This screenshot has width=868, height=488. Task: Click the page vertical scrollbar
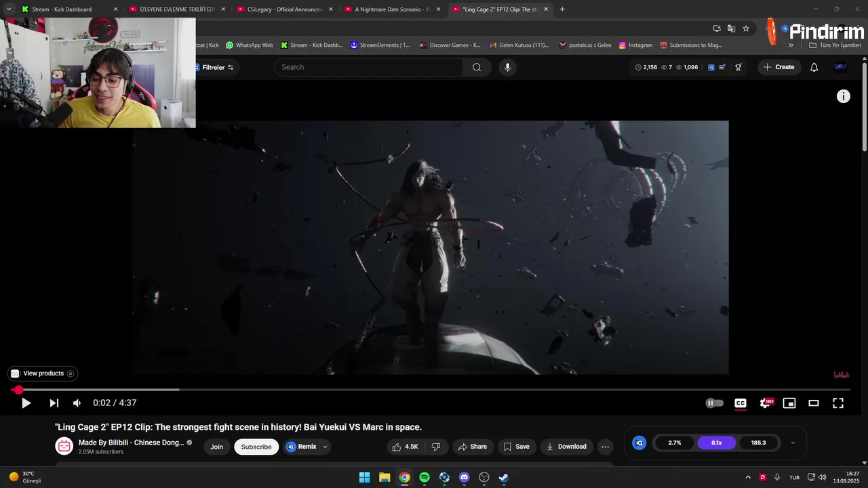point(864,108)
